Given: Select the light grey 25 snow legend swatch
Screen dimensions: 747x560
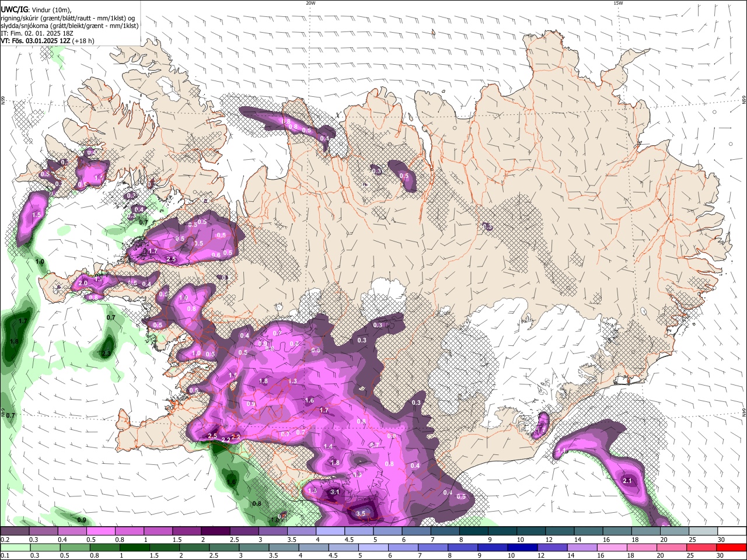Looking at the screenshot, I should [x=704, y=531].
